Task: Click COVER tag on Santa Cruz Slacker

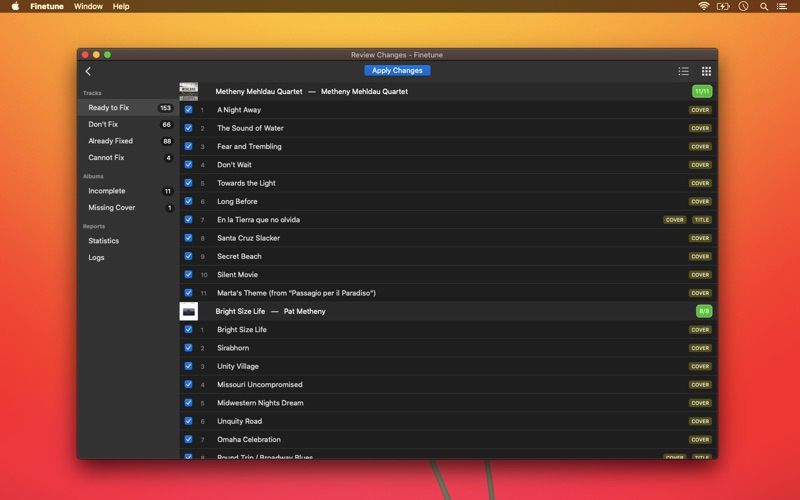Action: pyautogui.click(x=700, y=238)
